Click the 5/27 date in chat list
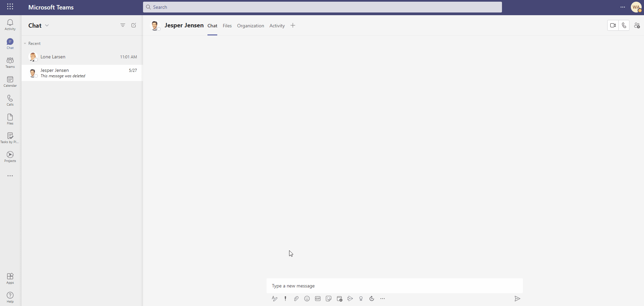This screenshot has height=306, width=644. tap(133, 71)
